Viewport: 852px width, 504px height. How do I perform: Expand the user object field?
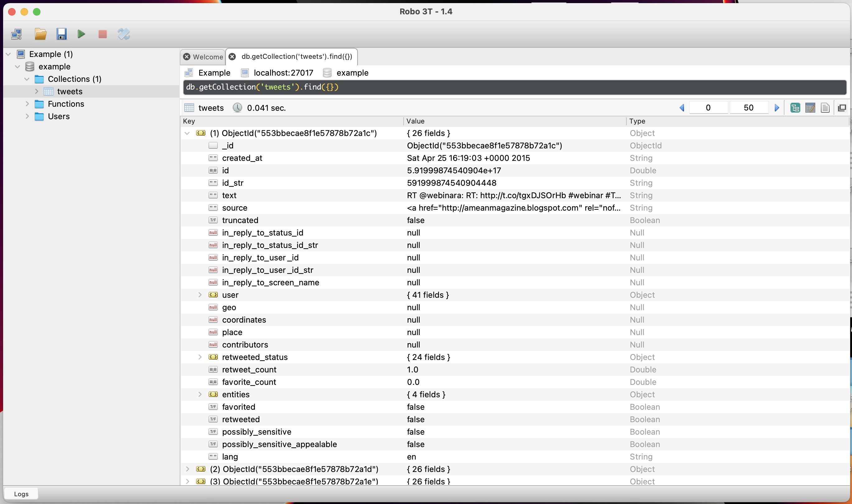click(200, 295)
